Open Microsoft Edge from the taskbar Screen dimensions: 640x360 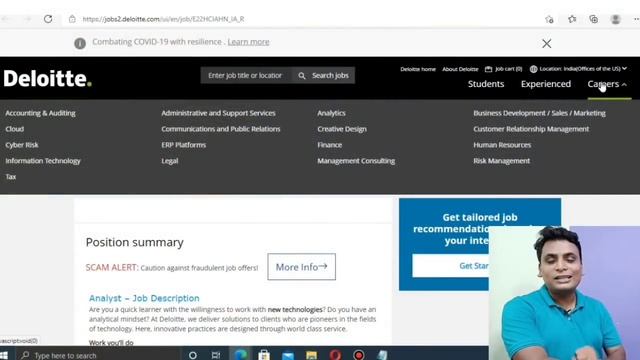tap(240, 355)
